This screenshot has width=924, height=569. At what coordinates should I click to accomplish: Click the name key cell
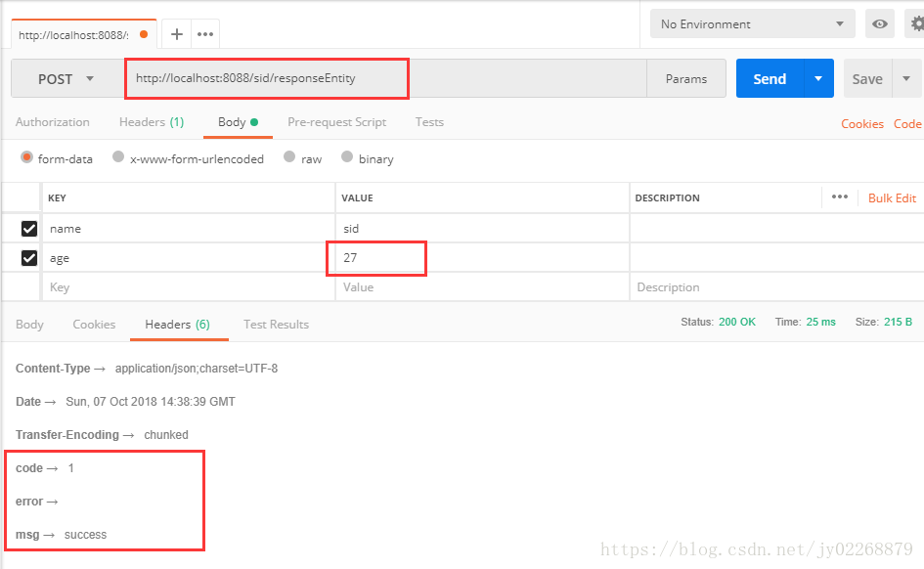189,229
